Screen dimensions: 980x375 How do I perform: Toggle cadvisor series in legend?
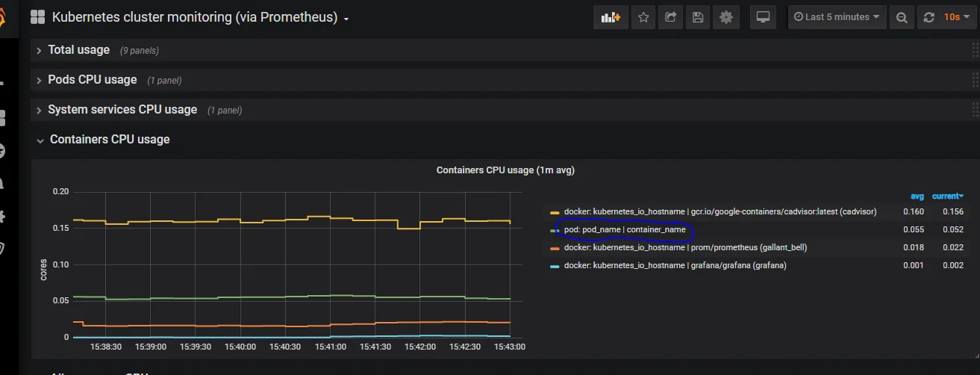click(720, 212)
